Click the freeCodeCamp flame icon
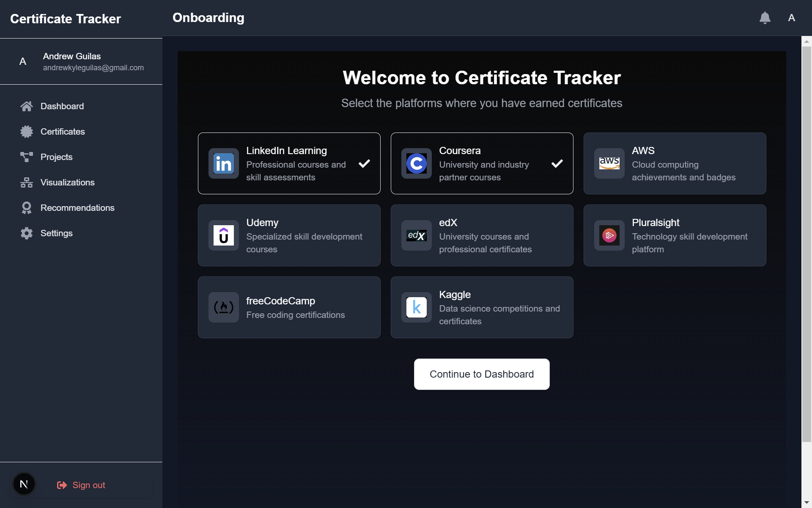 click(224, 307)
